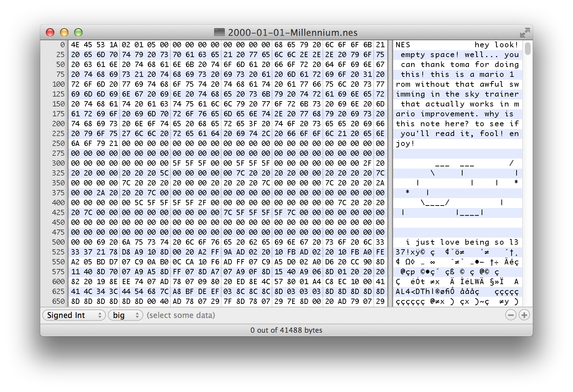Click the document proxy icon beside the filename
Image resolution: width=573 pixels, height=392 pixels.
[219, 32]
